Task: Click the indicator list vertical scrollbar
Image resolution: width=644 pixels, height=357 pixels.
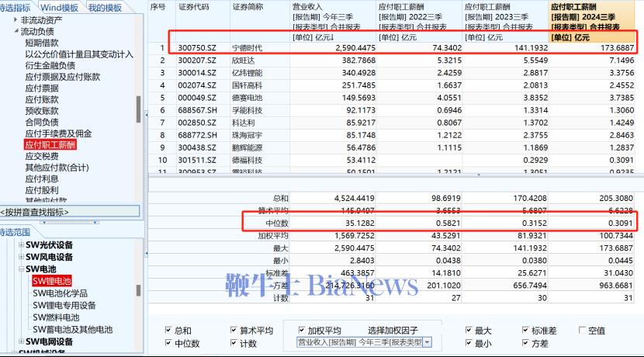Action: [139, 109]
